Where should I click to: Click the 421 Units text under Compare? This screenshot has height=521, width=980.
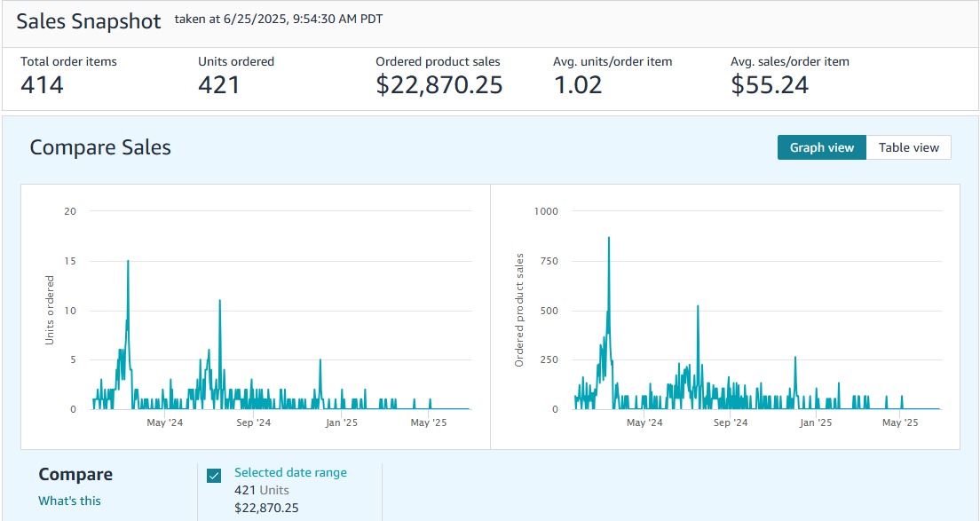click(x=262, y=491)
